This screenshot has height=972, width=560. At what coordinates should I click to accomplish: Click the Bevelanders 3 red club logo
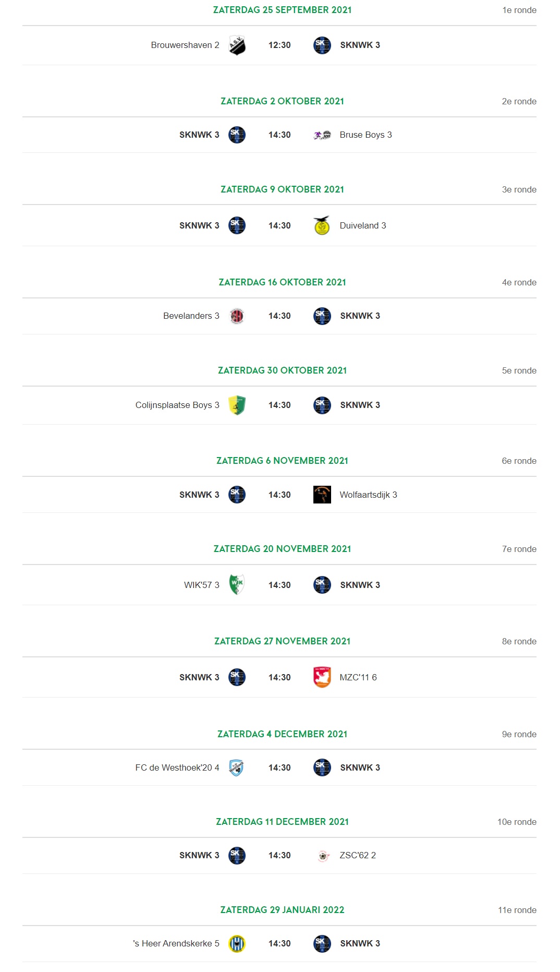pos(237,316)
